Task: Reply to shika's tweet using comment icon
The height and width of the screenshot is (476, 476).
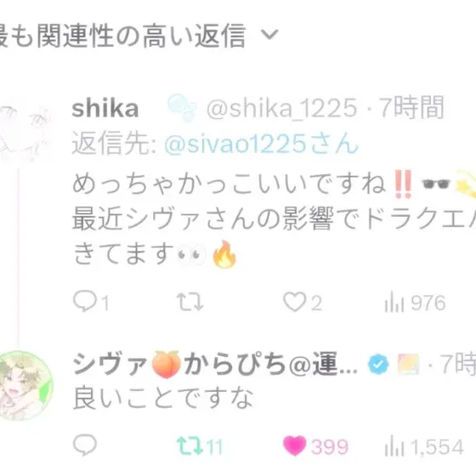Action: tap(85, 301)
